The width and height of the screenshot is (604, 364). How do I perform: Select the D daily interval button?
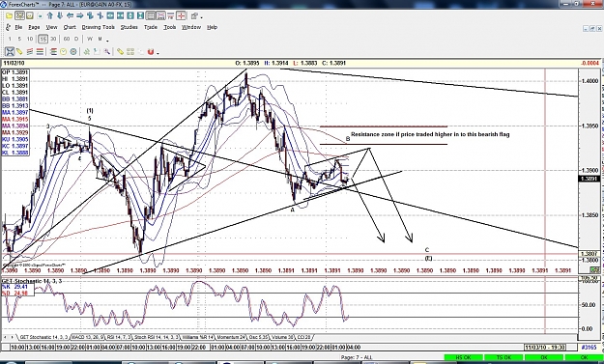coord(76,39)
